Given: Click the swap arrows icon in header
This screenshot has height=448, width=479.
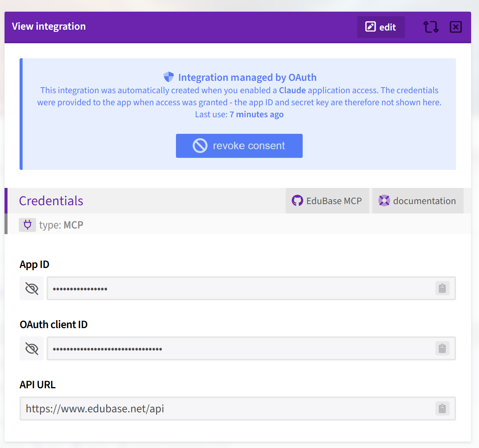Looking at the screenshot, I should (x=431, y=27).
